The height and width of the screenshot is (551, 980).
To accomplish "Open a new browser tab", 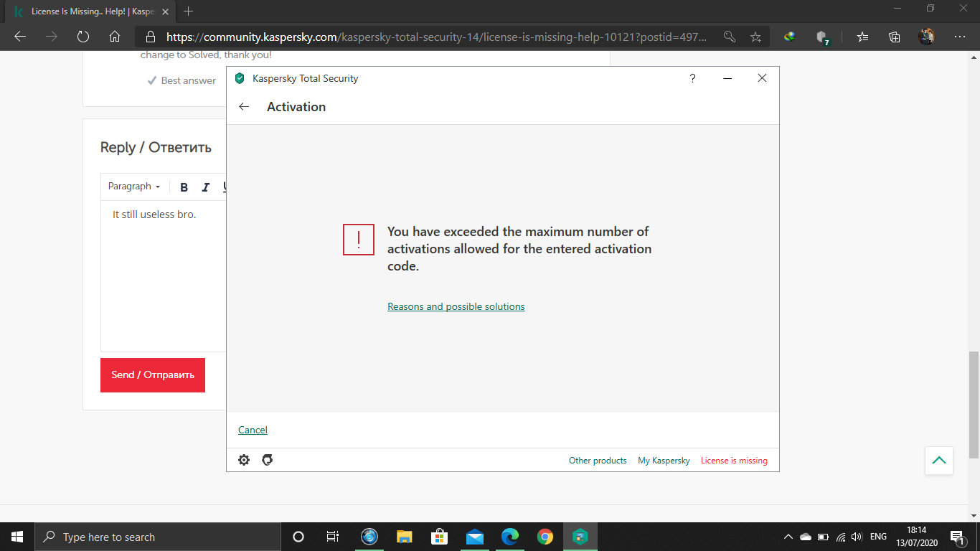I will [189, 11].
